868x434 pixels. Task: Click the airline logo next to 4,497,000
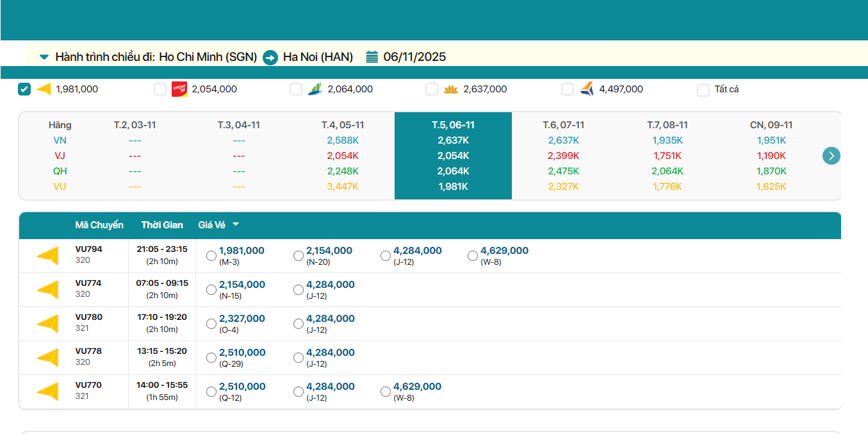pyautogui.click(x=587, y=89)
